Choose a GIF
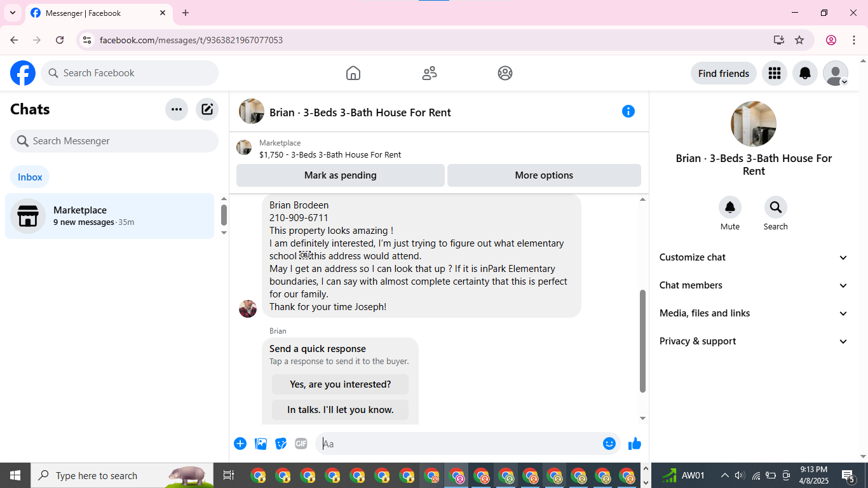Image resolution: width=868 pixels, height=488 pixels. pos(301,444)
